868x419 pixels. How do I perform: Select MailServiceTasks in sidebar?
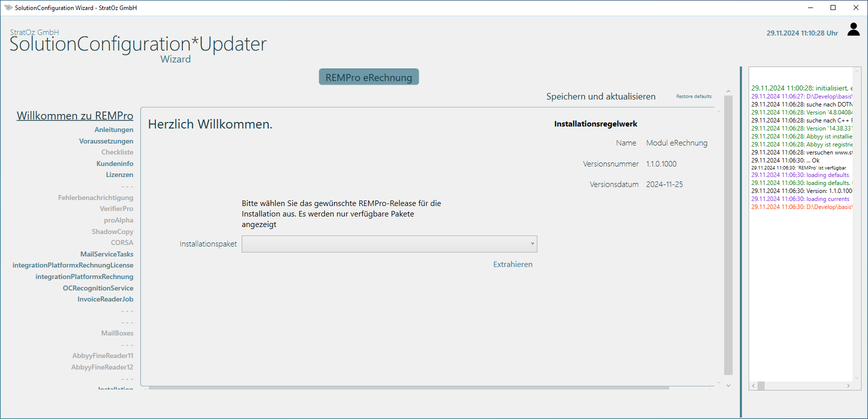107,254
